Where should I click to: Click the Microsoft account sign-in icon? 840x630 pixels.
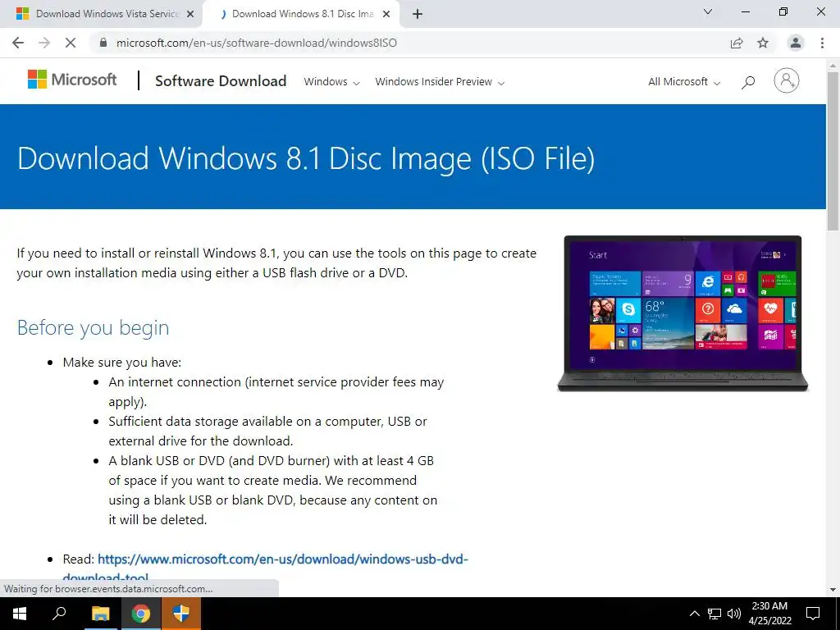786,80
